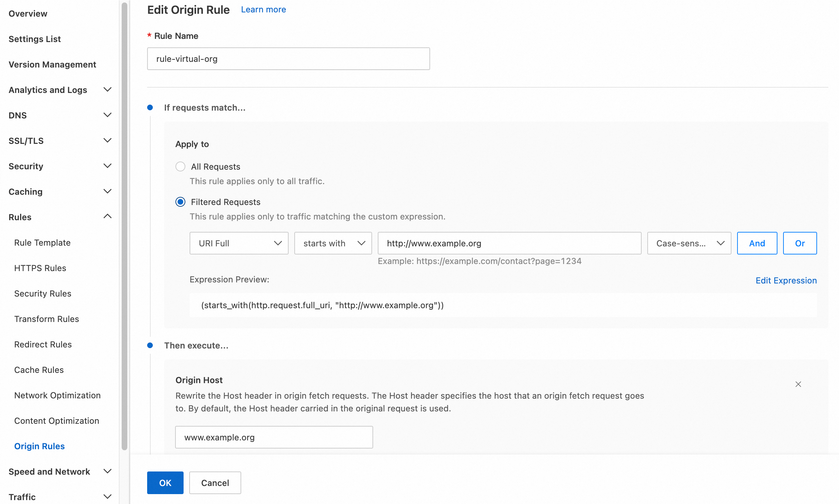Image resolution: width=839 pixels, height=504 pixels.
Task: Select the Filtered Requests radio button
Action: [x=180, y=202]
